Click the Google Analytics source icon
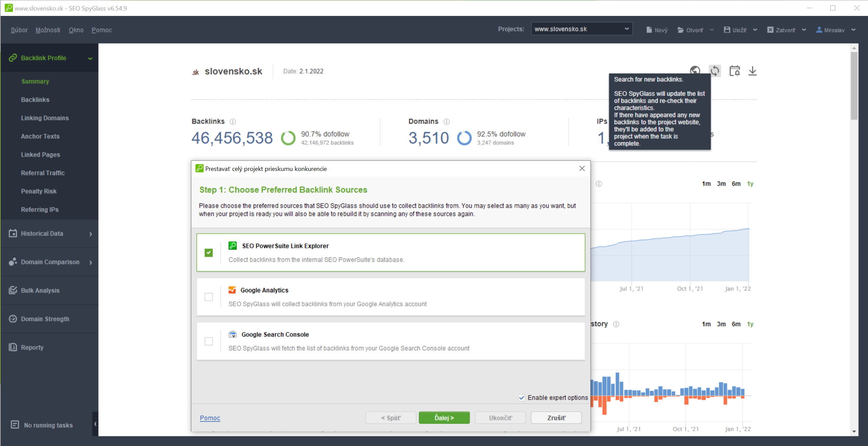This screenshot has height=446, width=868. [232, 290]
